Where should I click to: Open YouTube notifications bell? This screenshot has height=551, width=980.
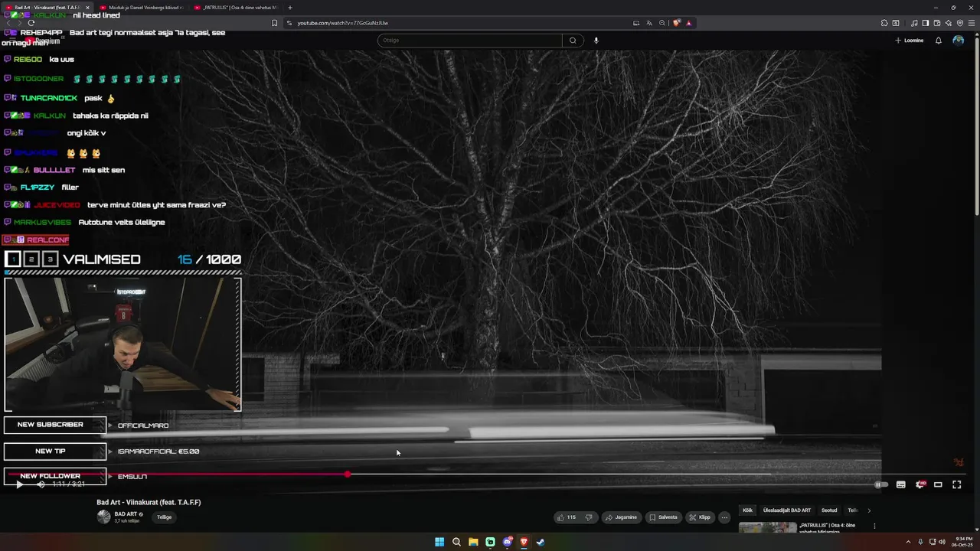[x=939, y=41]
